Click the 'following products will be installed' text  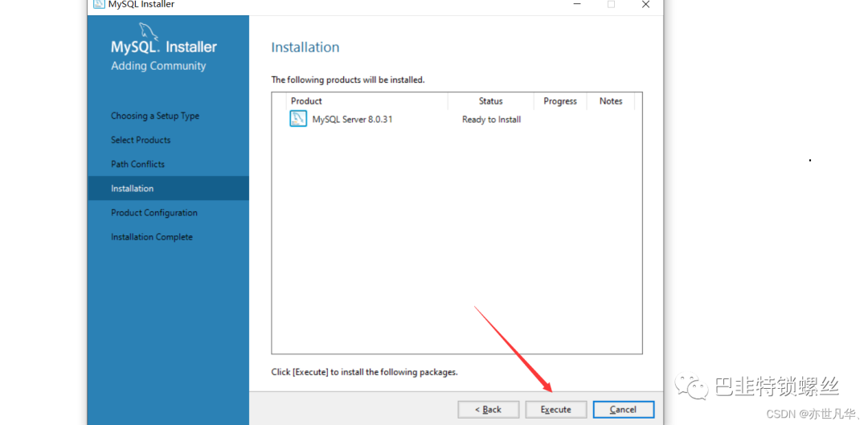point(348,80)
